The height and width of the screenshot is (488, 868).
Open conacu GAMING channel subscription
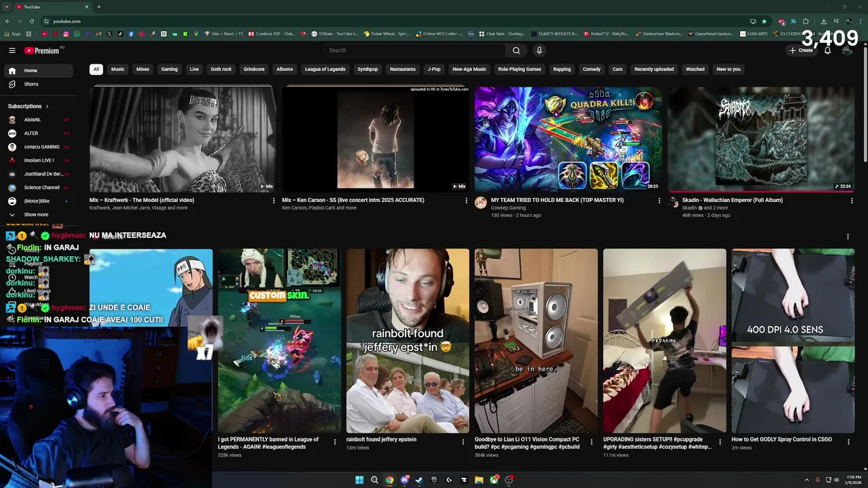coord(39,147)
